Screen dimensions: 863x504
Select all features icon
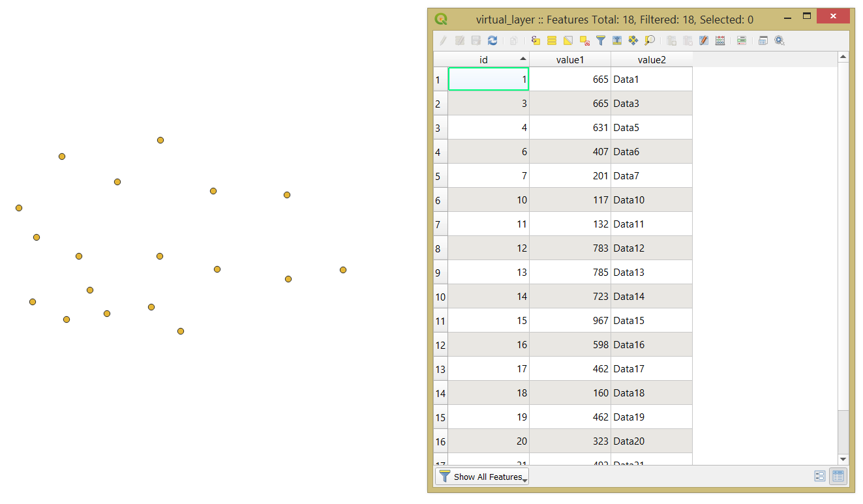click(x=552, y=40)
